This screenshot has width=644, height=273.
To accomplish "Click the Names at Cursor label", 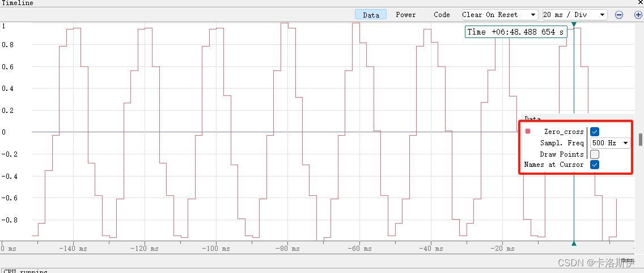I will (554, 165).
